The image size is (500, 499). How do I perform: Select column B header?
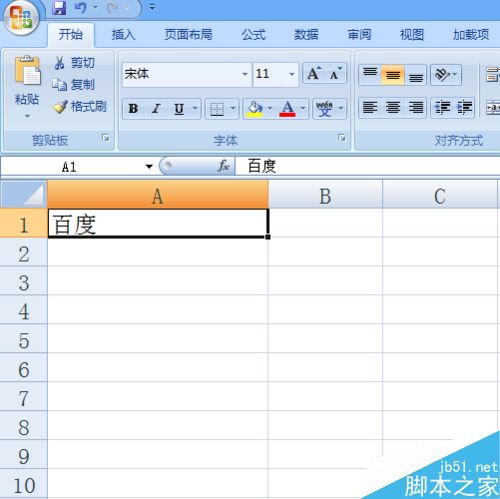coord(325,195)
